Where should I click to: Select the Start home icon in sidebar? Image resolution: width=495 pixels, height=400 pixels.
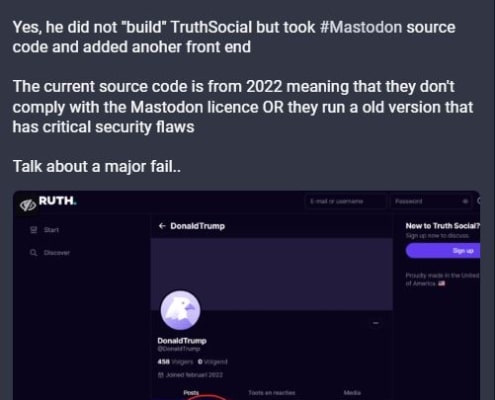pos(33,230)
